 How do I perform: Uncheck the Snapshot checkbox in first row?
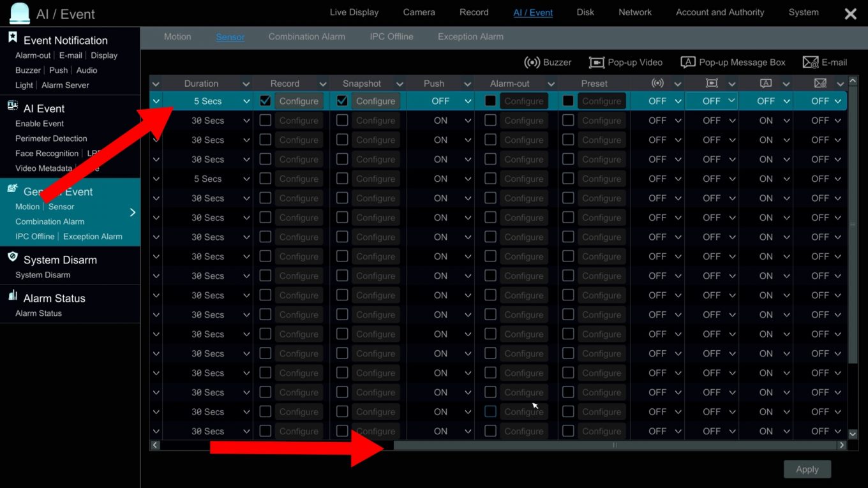click(342, 101)
